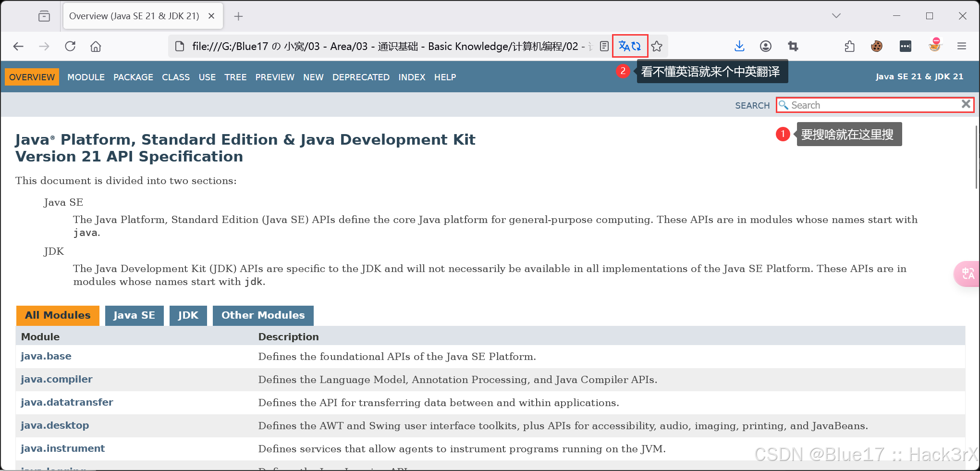Take a screenshot with the crop icon
Viewport: 980px width, 471px height.
[793, 46]
